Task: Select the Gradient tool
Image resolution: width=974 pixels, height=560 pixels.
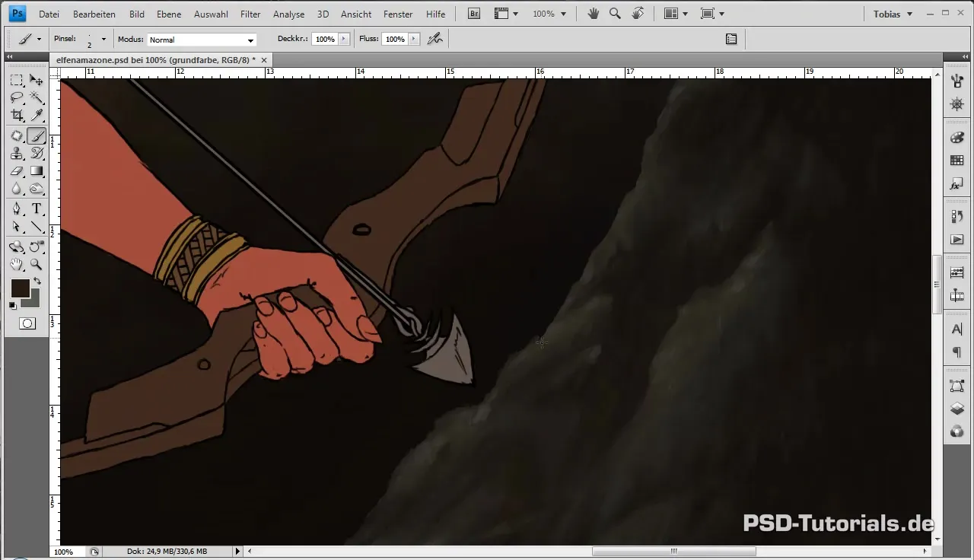Action: point(36,171)
